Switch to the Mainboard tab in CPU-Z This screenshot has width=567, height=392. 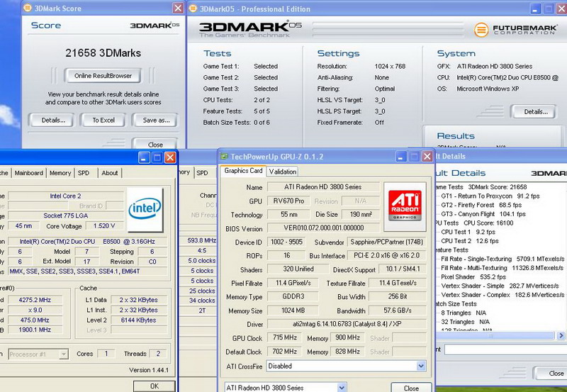click(x=29, y=173)
